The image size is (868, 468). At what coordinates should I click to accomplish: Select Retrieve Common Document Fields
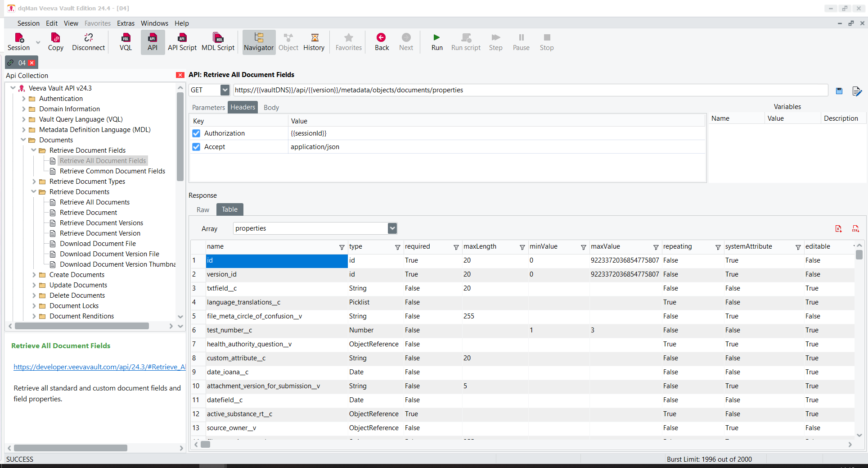[112, 171]
